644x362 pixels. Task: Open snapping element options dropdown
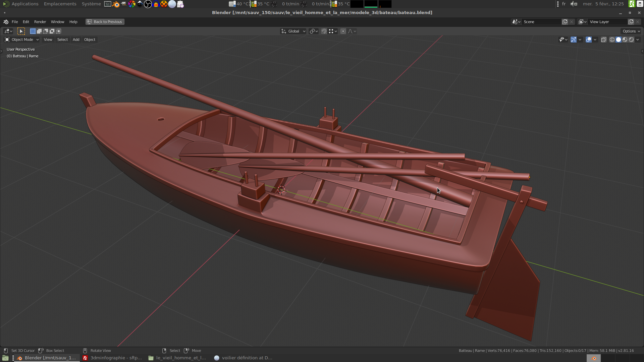coord(333,31)
